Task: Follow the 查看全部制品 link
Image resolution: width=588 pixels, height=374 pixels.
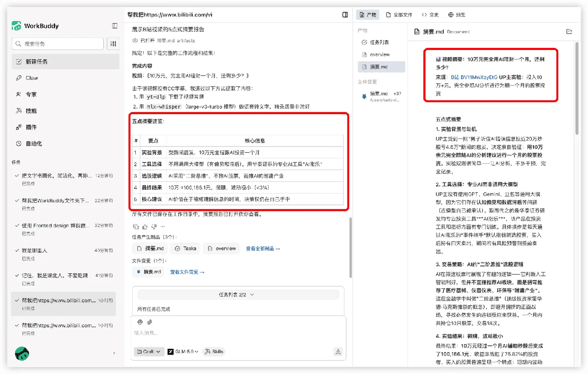Action: click(x=262, y=248)
